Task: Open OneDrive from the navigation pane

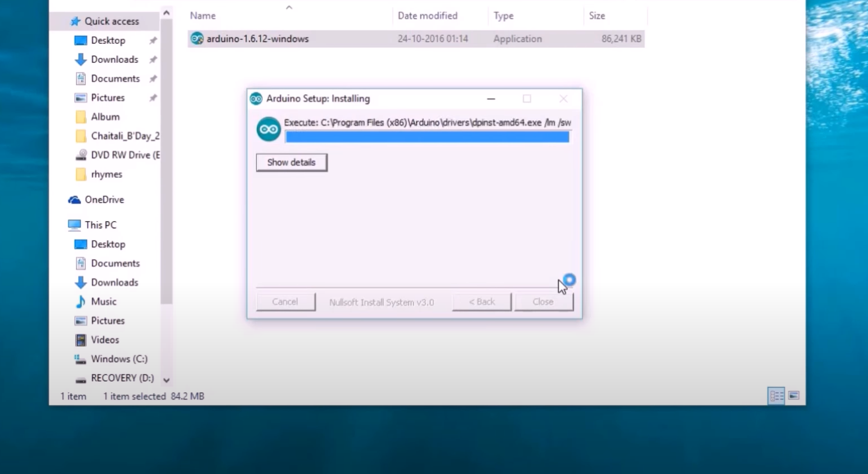Action: click(104, 200)
